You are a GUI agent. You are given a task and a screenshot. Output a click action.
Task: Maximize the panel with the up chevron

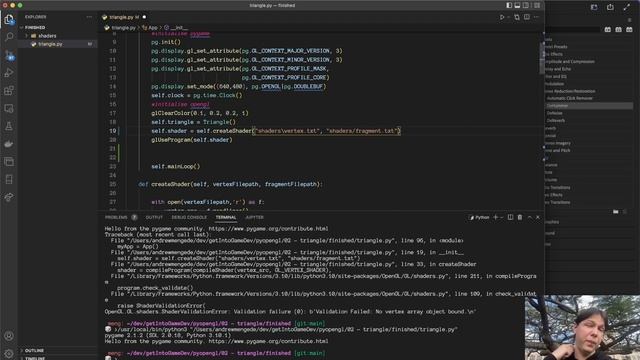tap(529, 217)
